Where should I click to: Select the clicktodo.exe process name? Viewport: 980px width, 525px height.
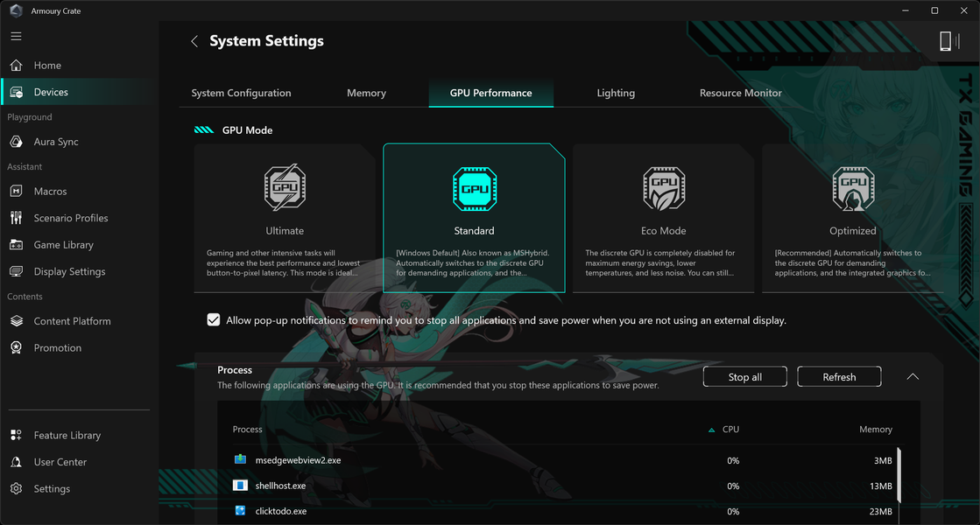281,511
